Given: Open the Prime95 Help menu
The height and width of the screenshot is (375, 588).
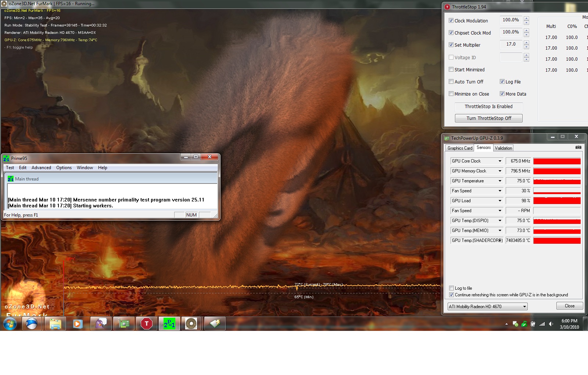Looking at the screenshot, I should click(x=103, y=168).
